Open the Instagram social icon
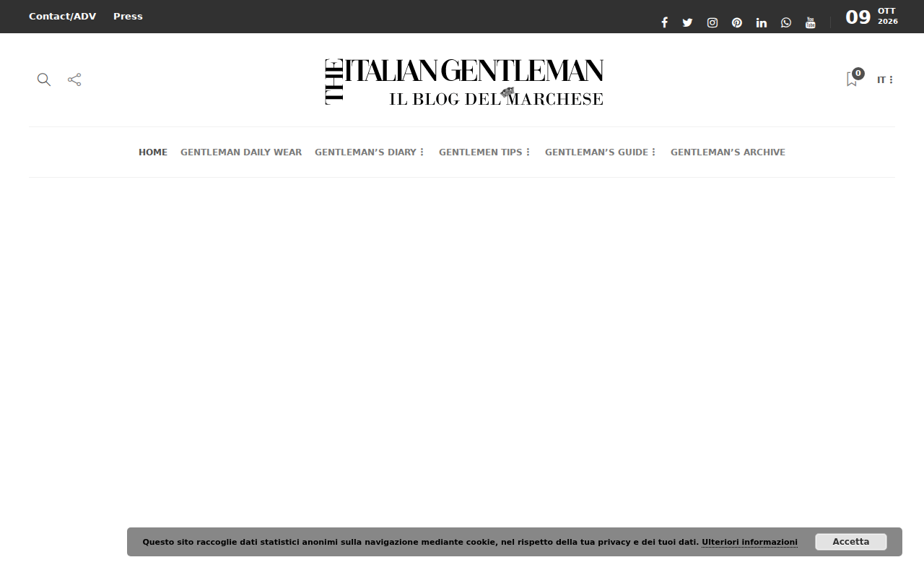Screen dimensions: 924x578 712,22
